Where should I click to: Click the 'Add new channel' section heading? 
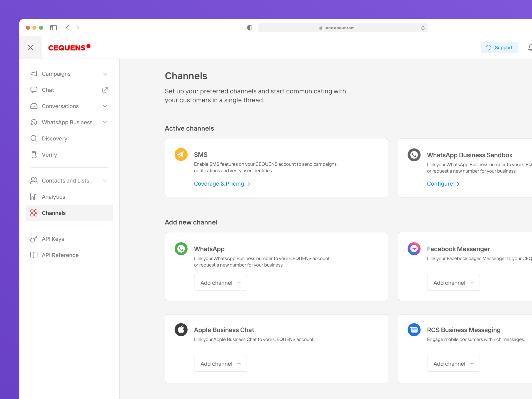pos(191,222)
